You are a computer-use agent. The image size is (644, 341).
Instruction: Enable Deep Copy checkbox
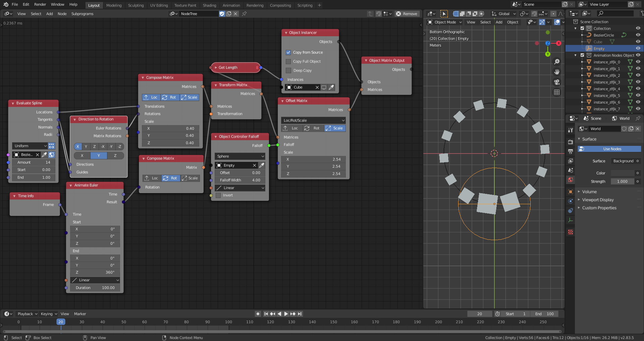[x=288, y=70]
